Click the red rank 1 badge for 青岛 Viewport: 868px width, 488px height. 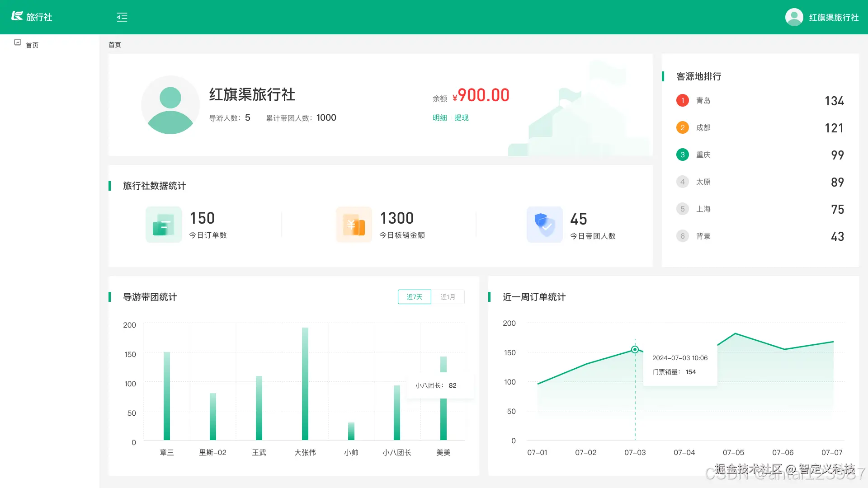tap(682, 100)
